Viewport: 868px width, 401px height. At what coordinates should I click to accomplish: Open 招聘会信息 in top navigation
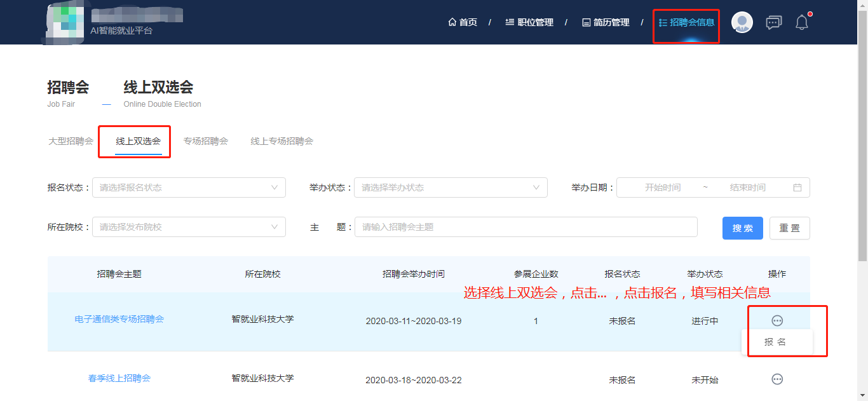[x=686, y=22]
